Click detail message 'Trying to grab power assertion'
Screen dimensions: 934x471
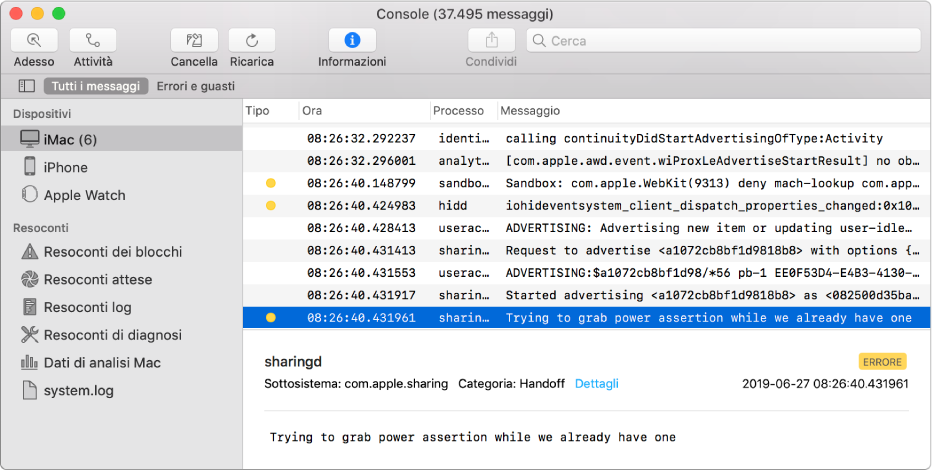point(472,437)
